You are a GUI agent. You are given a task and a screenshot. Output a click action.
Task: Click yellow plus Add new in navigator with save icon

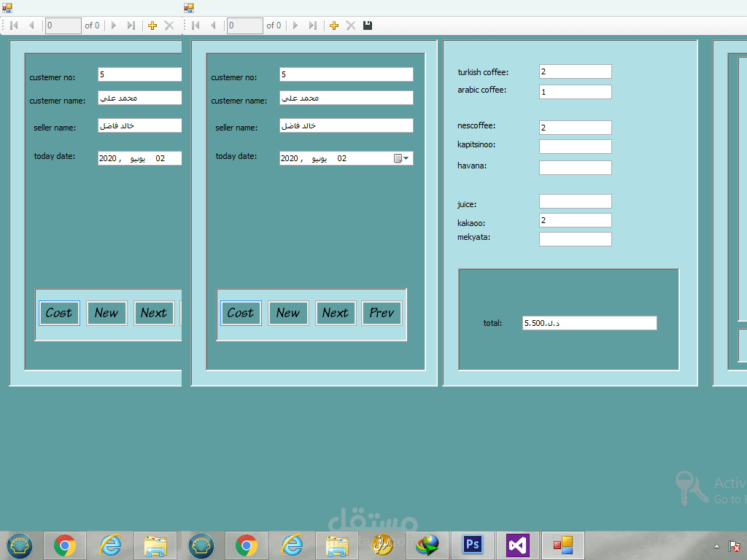[334, 26]
